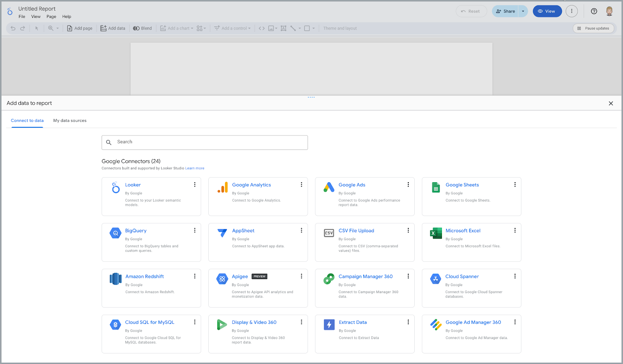Click the Amazon Redshift connector icon
Image resolution: width=623 pixels, height=364 pixels.
(x=116, y=279)
